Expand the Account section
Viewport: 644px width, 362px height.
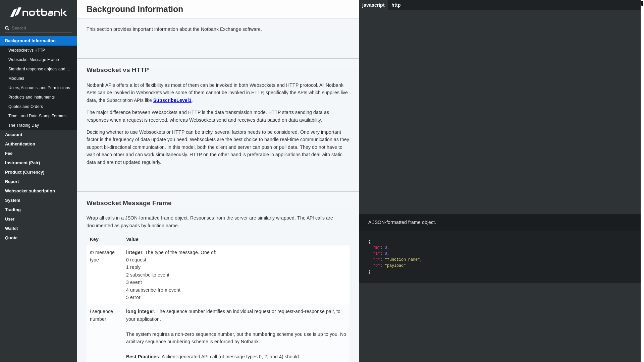point(39,135)
